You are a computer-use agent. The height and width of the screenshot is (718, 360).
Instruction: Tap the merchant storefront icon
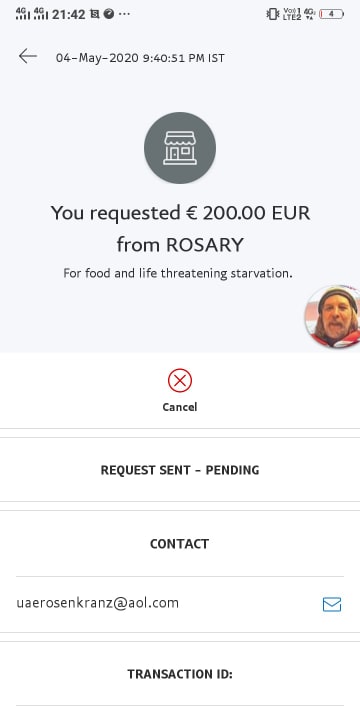tap(180, 148)
